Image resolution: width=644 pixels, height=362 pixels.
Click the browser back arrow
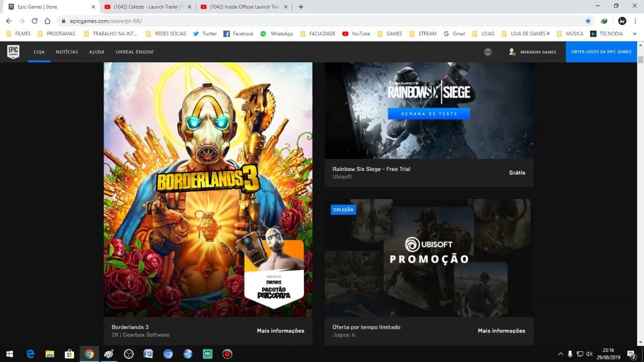click(9, 21)
